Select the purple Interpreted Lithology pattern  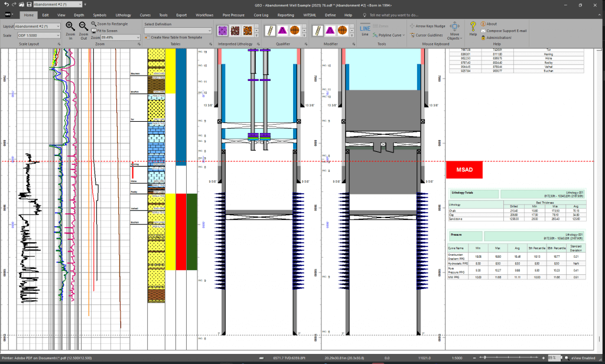223,31
